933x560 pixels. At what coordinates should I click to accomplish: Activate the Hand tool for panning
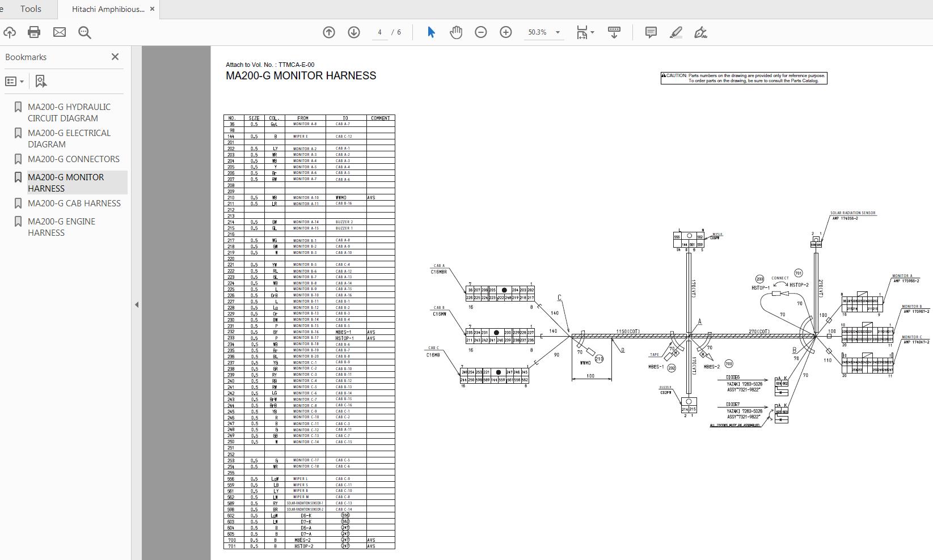(x=455, y=32)
